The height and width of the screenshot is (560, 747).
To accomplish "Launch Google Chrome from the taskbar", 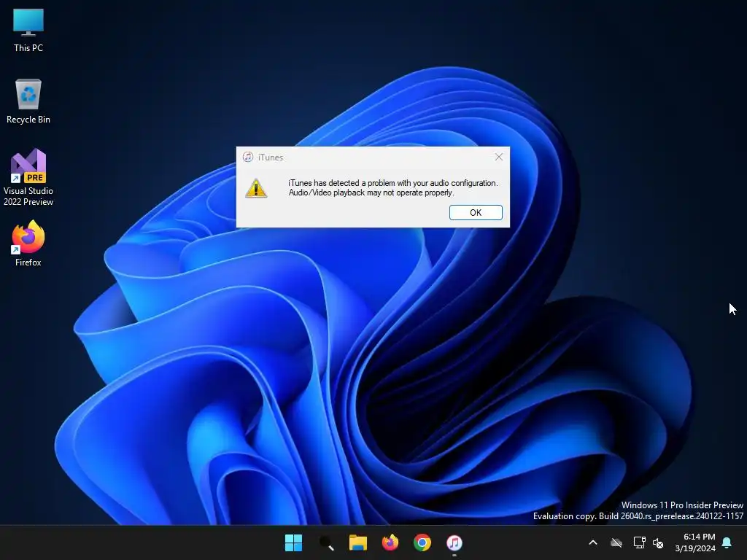I will tap(422, 542).
